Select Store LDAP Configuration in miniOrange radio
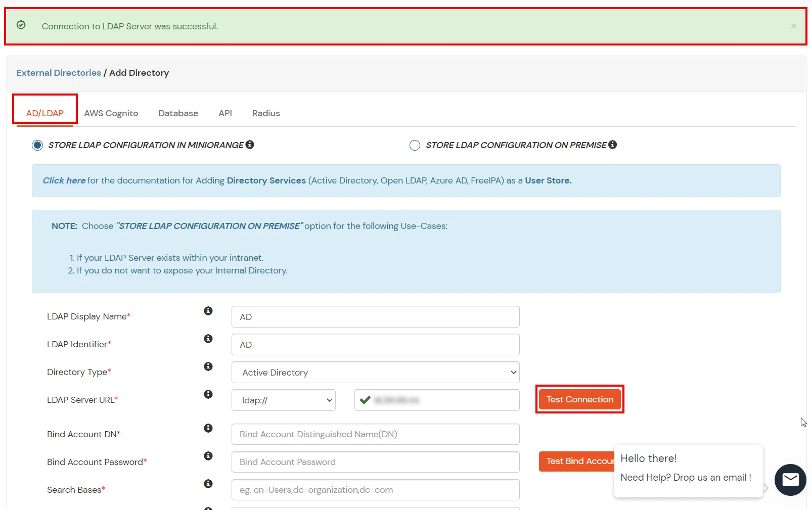The image size is (812, 510). 37,146
